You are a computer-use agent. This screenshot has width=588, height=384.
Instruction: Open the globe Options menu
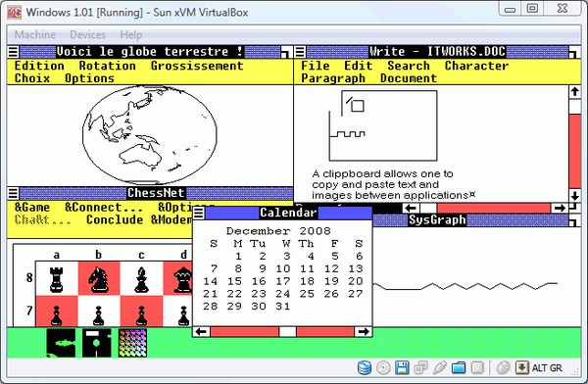pos(89,78)
